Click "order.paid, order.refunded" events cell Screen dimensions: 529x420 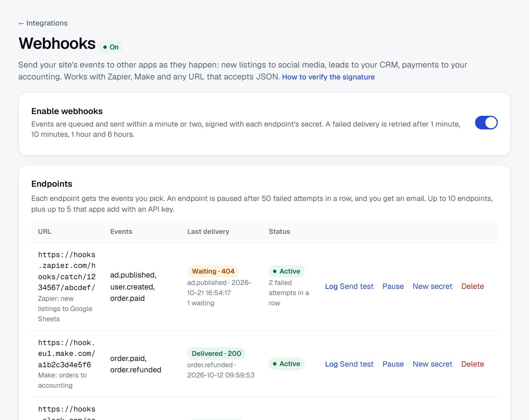[136, 364]
